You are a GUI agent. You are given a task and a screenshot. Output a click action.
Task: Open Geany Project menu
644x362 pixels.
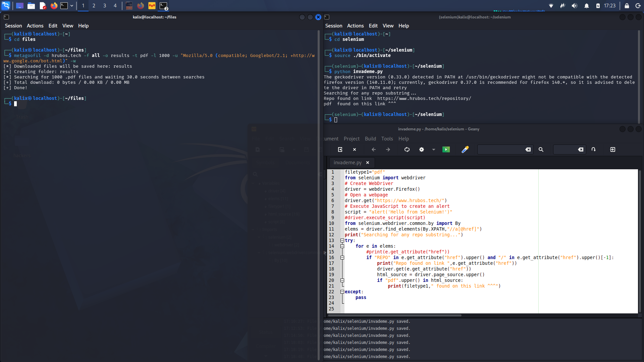[x=352, y=139]
